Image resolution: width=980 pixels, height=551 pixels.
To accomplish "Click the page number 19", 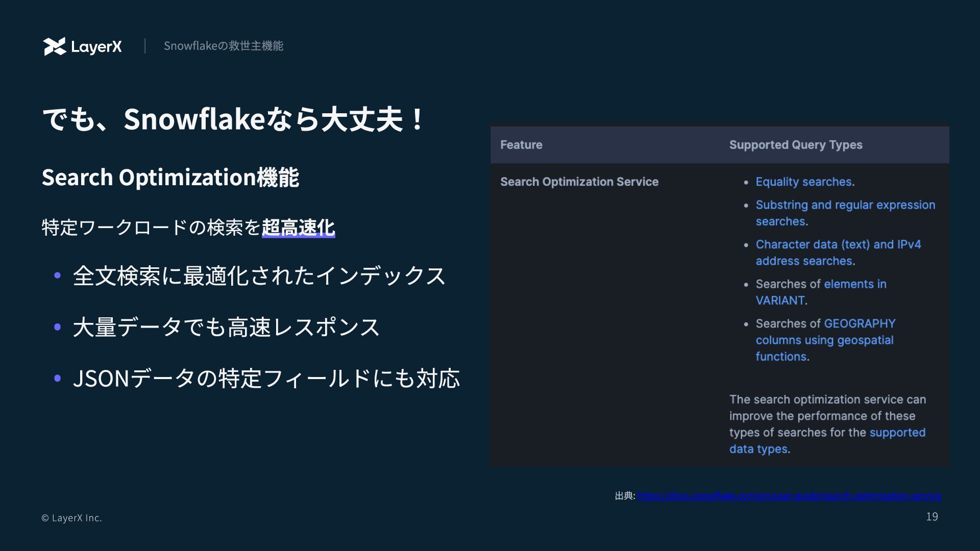I will pos(932,517).
